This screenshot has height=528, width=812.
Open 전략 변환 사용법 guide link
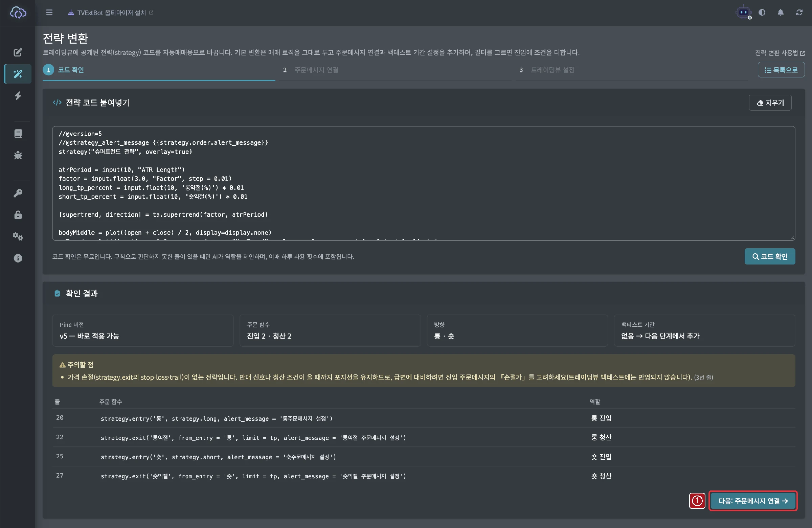(x=780, y=53)
